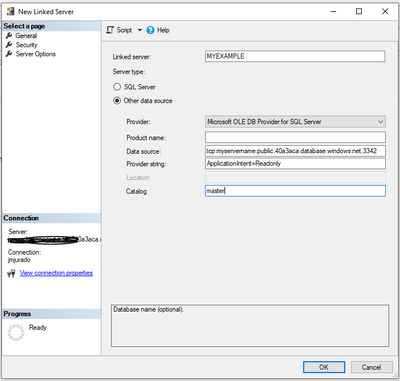Confirm with the OK button

click(324, 367)
